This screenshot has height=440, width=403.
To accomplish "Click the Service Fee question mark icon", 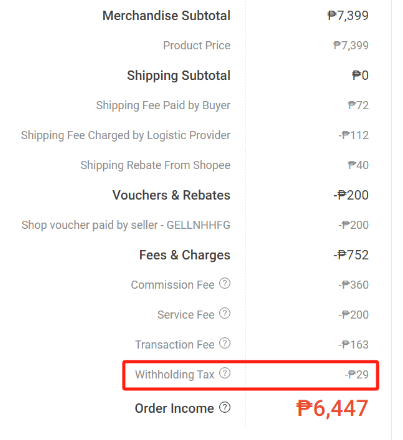I will coord(225,313).
